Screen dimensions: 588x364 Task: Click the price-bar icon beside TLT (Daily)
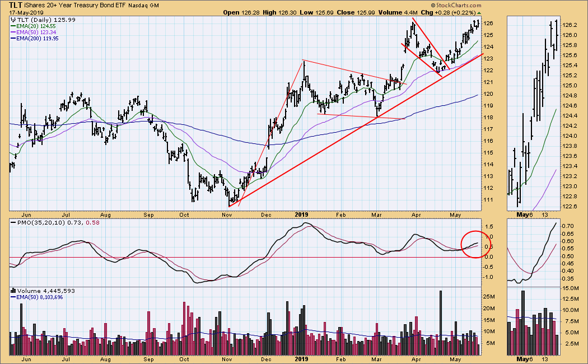[x=13, y=20]
